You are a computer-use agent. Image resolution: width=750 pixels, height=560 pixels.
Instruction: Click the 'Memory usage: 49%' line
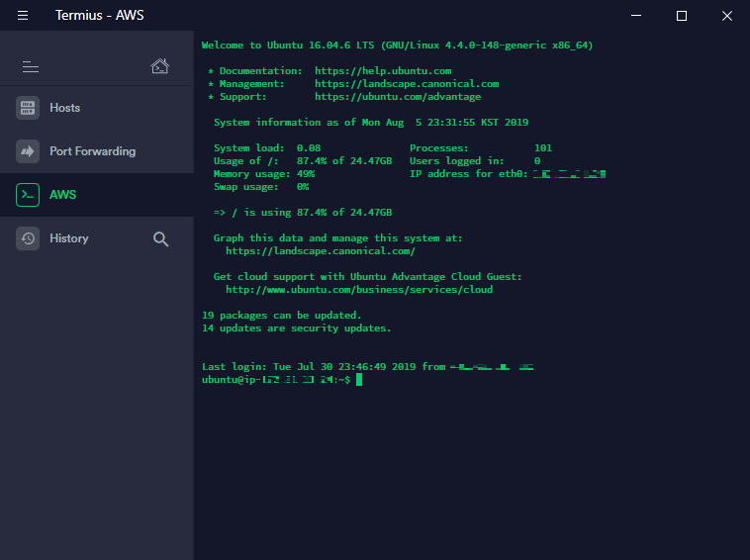point(264,174)
